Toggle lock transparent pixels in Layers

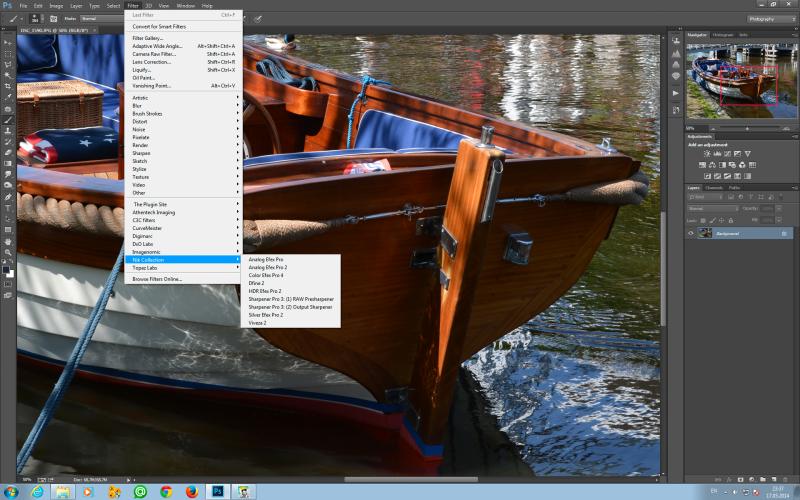pos(703,220)
